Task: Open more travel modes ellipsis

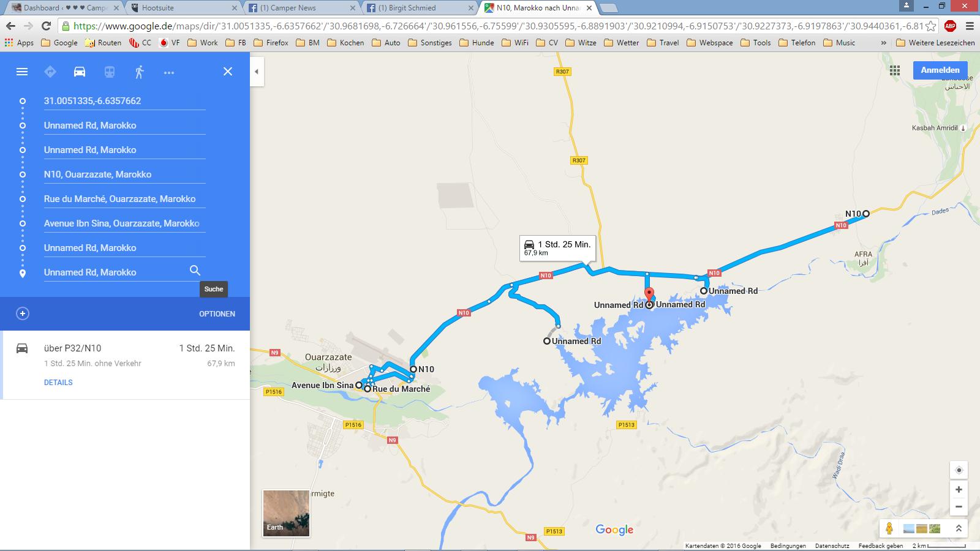Action: point(169,72)
